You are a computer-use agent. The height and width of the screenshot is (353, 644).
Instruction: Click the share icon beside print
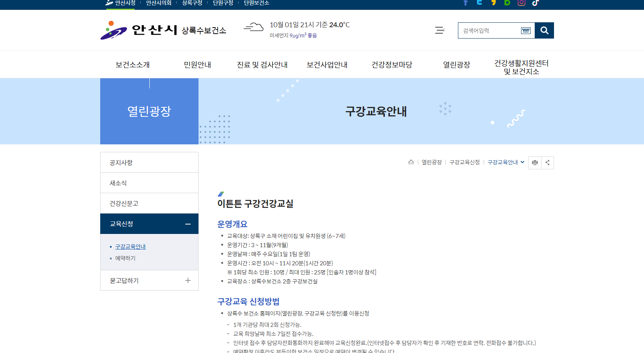pyautogui.click(x=548, y=163)
